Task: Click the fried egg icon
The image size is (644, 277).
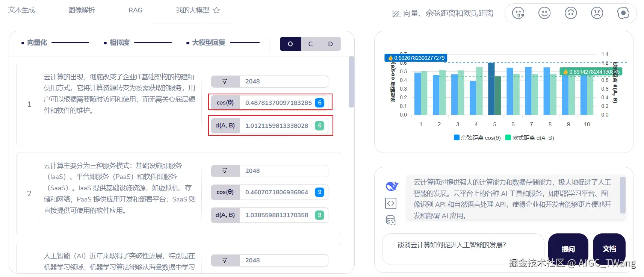Action: pyautogui.click(x=623, y=13)
